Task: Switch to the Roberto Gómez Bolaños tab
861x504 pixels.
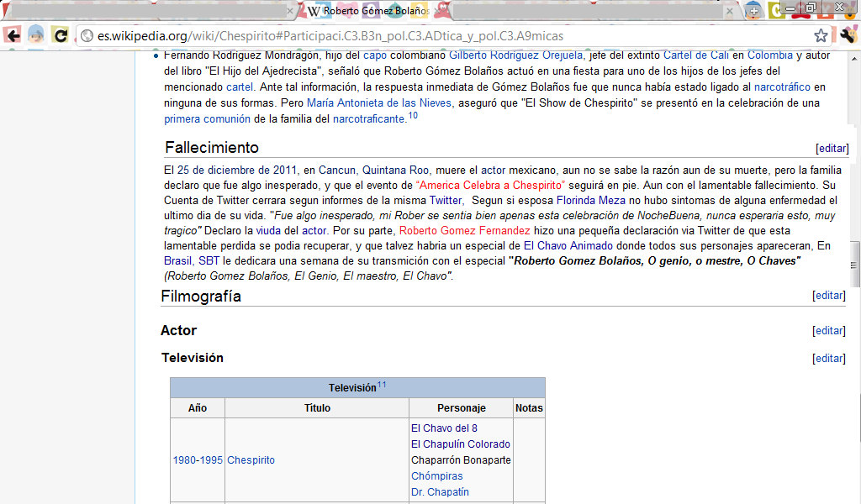Action: [370, 12]
